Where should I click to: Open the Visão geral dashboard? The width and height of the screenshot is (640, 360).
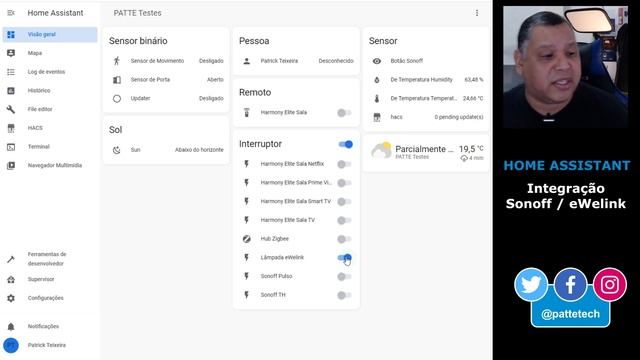(x=50, y=35)
